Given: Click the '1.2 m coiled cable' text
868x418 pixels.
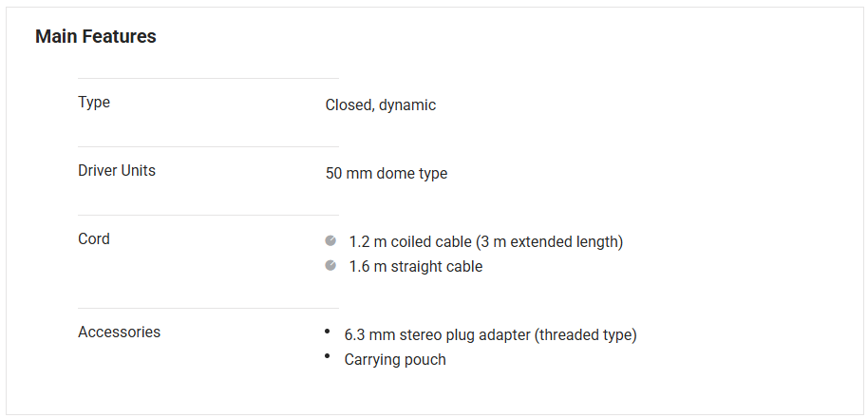Looking at the screenshot, I should tap(411, 242).
